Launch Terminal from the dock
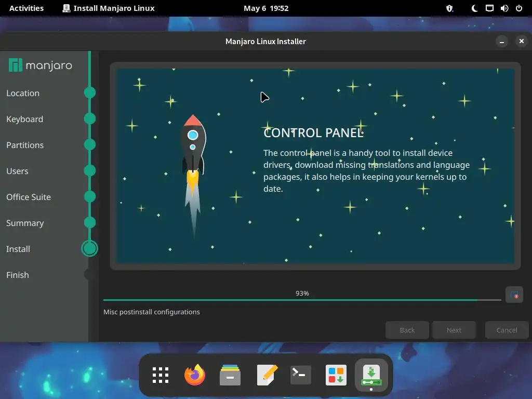The height and width of the screenshot is (399, 532). pos(301,375)
